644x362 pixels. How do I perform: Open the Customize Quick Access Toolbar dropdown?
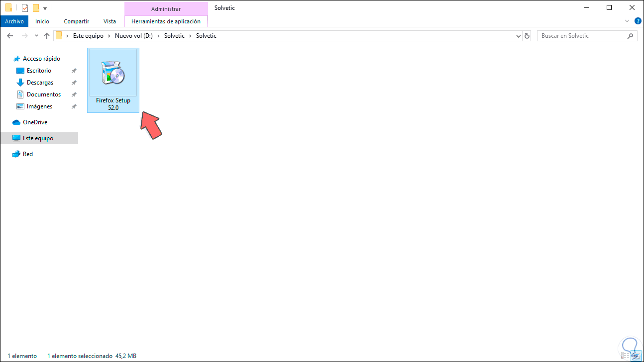pyautogui.click(x=45, y=8)
